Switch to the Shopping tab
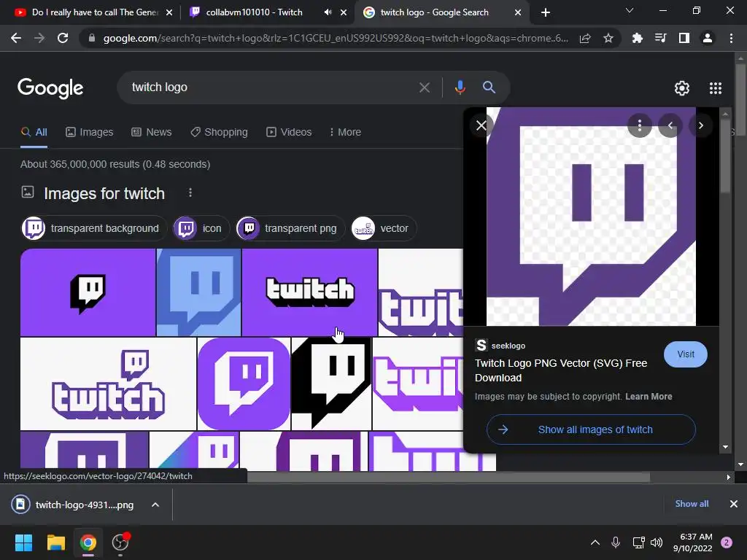Screen dimensions: 747x560 (219, 133)
